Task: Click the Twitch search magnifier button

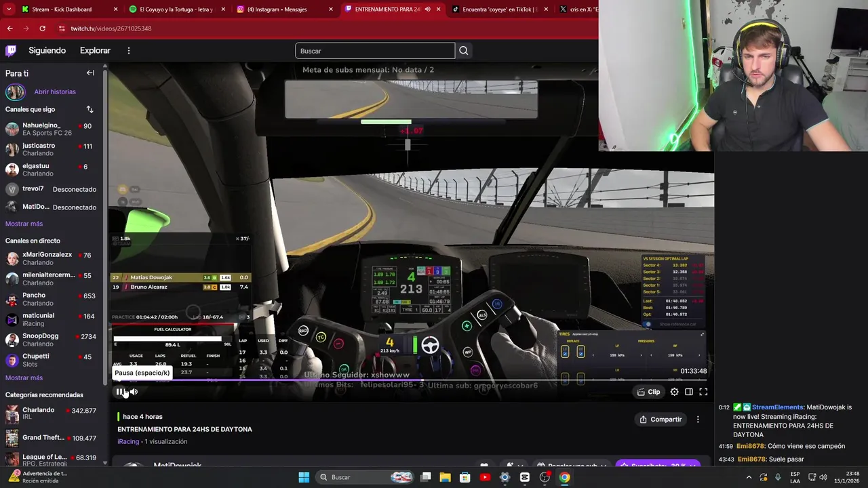Action: point(464,51)
